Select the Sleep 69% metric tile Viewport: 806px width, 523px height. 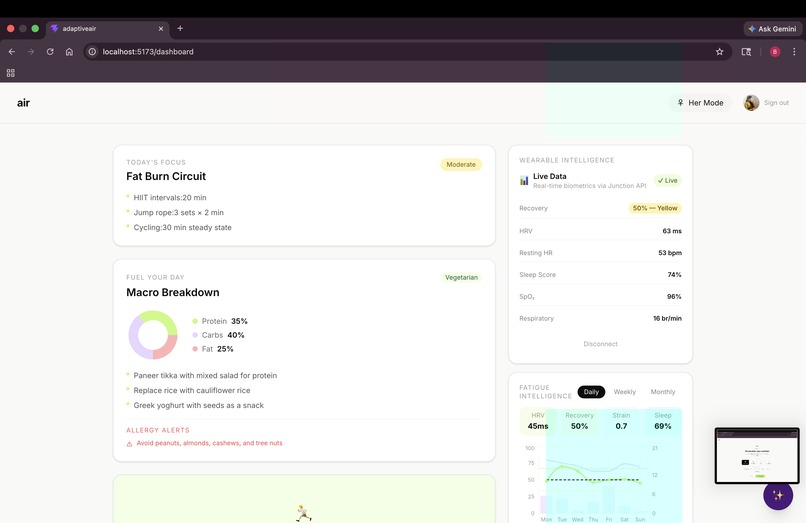click(x=663, y=421)
